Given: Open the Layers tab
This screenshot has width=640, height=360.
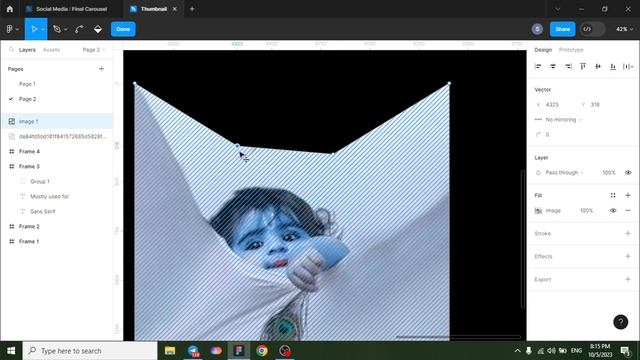Looking at the screenshot, I should (x=27, y=50).
